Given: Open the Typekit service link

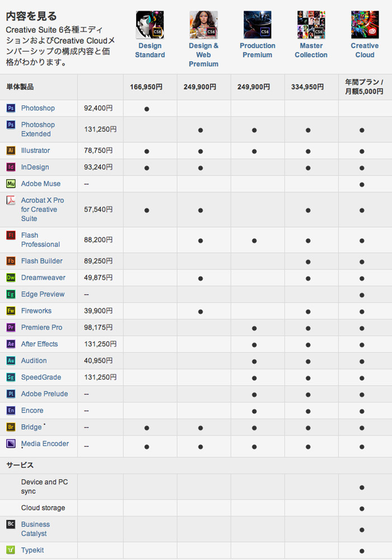Looking at the screenshot, I should (x=32, y=550).
